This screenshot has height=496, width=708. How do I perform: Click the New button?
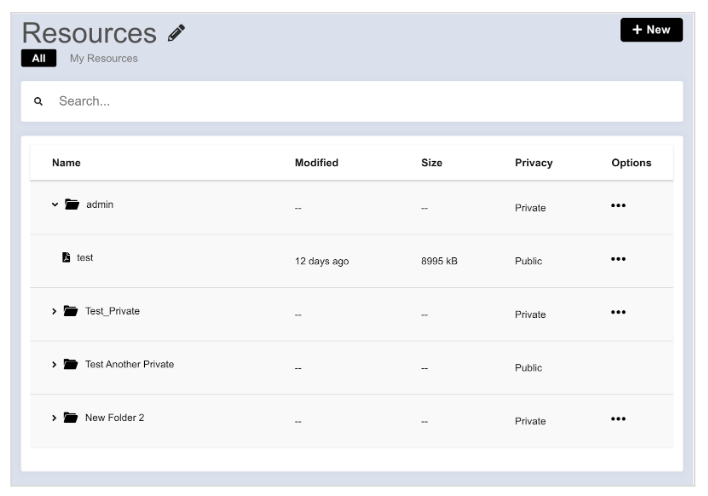(651, 30)
